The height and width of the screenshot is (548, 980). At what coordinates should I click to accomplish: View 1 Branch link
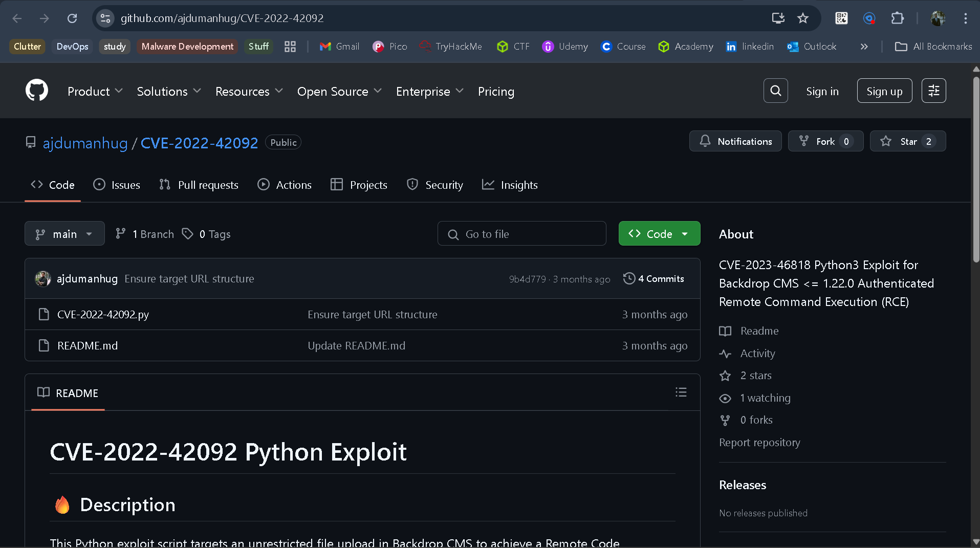(x=145, y=234)
